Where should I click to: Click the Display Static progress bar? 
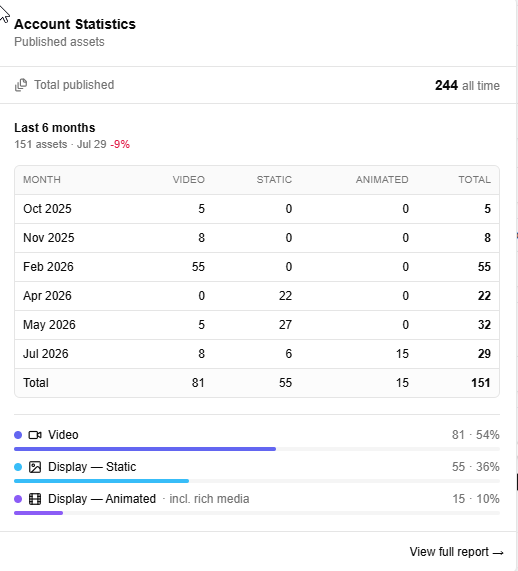(x=257, y=481)
